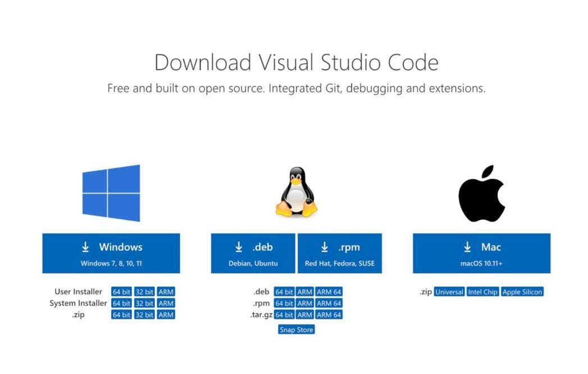Click the download arrow on the Windows button
588x374 pixels.
coord(85,246)
